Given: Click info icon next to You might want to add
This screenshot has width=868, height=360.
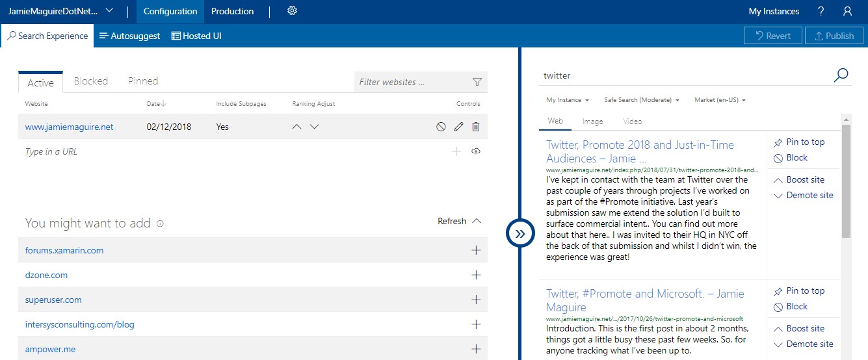Looking at the screenshot, I should [160, 224].
